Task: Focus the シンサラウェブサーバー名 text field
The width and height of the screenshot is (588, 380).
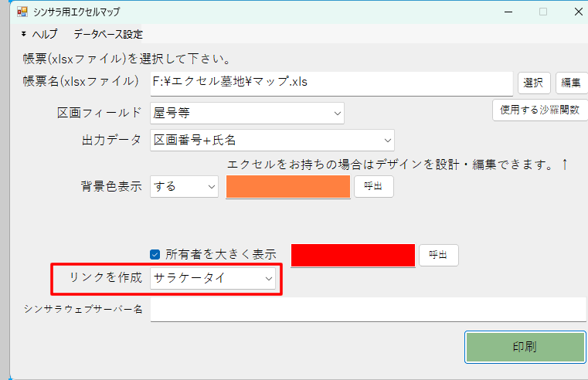Action: tap(368, 310)
